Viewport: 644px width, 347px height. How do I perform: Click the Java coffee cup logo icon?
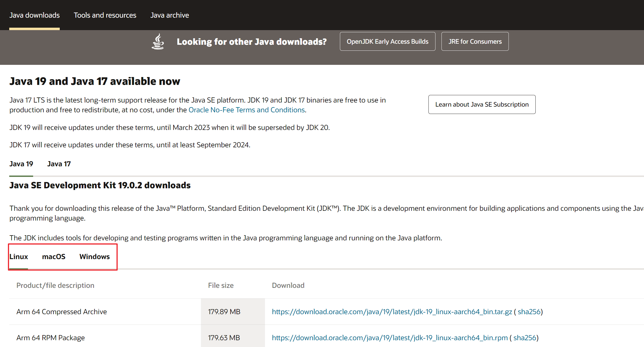[x=158, y=42]
